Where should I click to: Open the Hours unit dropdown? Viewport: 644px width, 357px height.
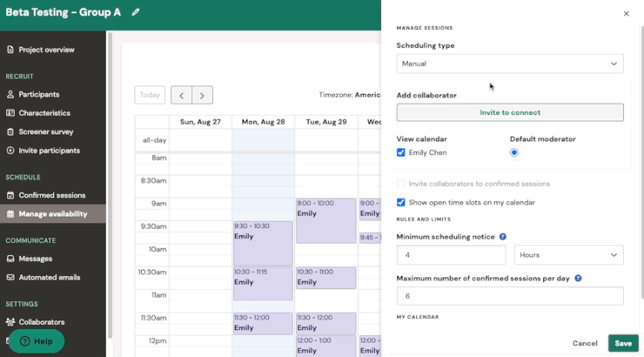pyautogui.click(x=568, y=255)
